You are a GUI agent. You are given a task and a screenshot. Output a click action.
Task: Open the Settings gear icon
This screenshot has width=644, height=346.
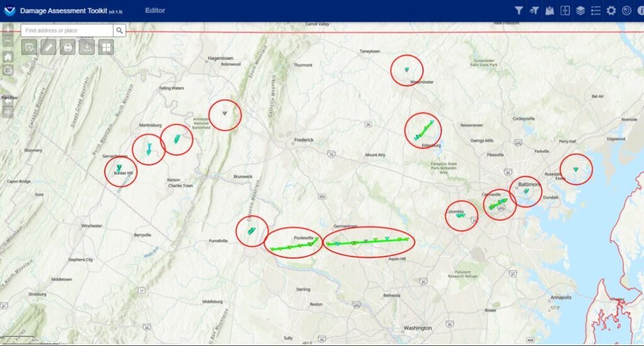(x=611, y=11)
